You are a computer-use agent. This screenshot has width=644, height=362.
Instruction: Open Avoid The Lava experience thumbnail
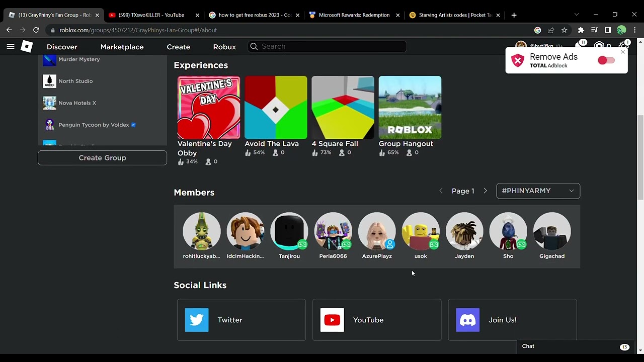click(x=276, y=108)
